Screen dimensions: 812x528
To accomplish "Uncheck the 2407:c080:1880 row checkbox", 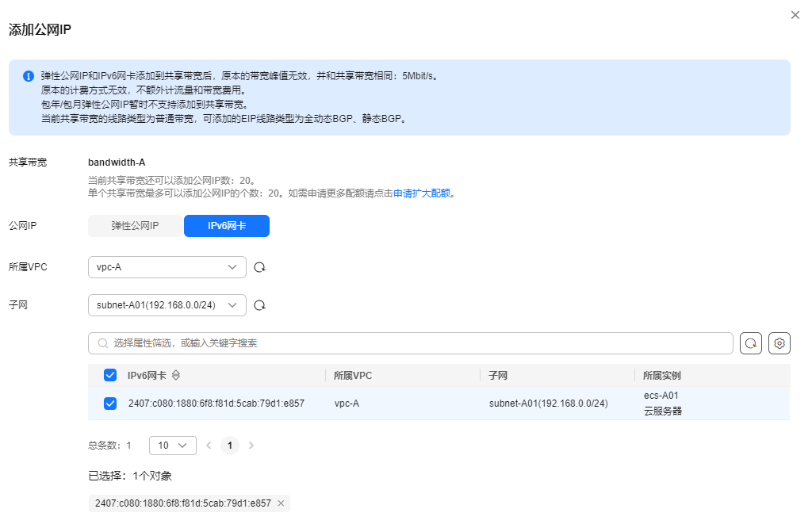I will tap(109, 404).
